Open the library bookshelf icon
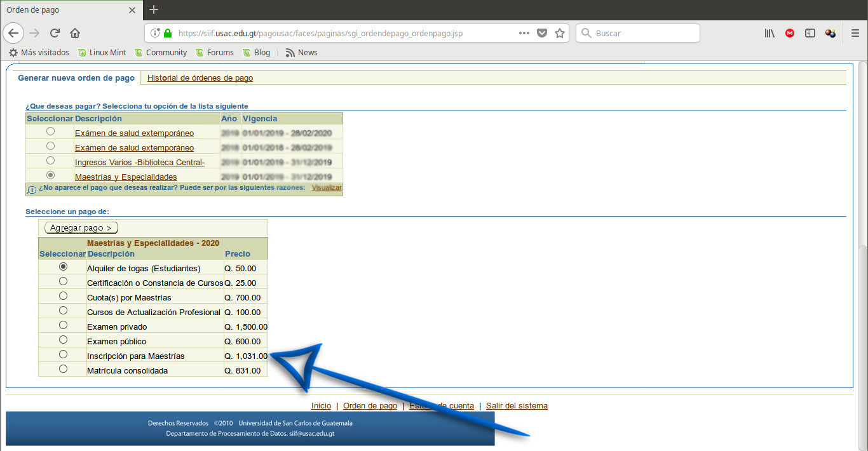 (x=770, y=33)
